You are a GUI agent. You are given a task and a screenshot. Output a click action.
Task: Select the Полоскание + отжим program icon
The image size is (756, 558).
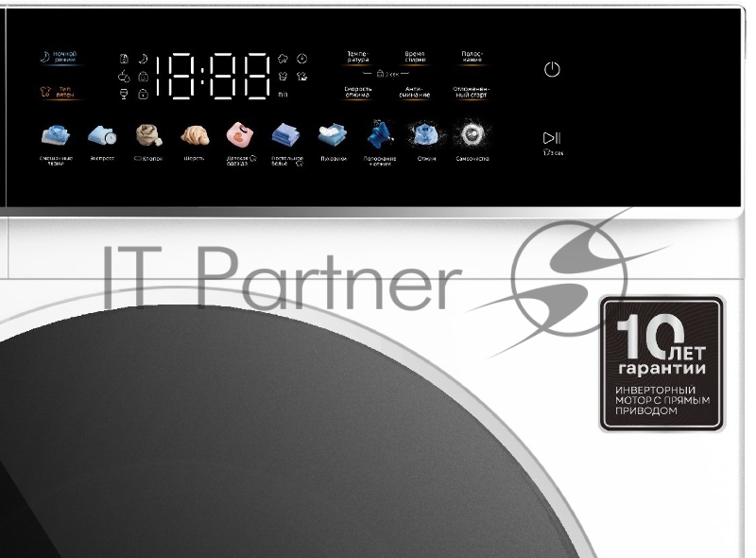[x=380, y=134]
